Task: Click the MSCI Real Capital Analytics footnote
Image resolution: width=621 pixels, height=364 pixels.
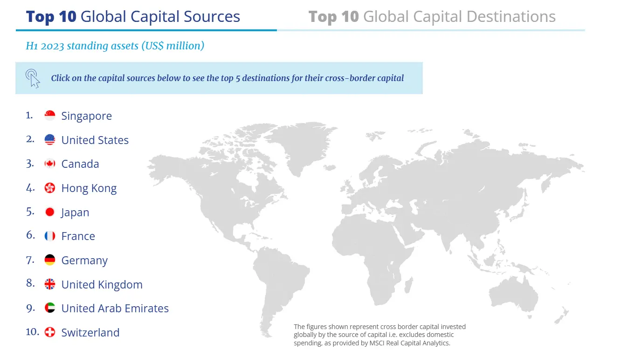Action: click(x=379, y=335)
